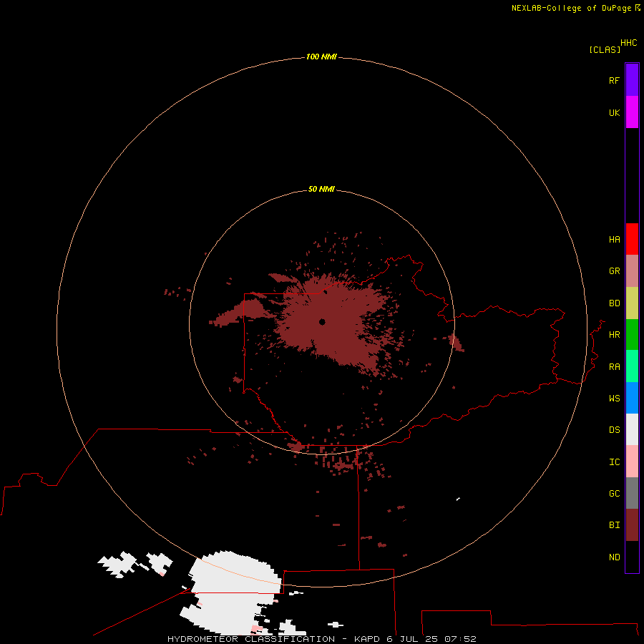Select the GR color swatch in legend
This screenshot has width=644, height=644.
pos(632,271)
